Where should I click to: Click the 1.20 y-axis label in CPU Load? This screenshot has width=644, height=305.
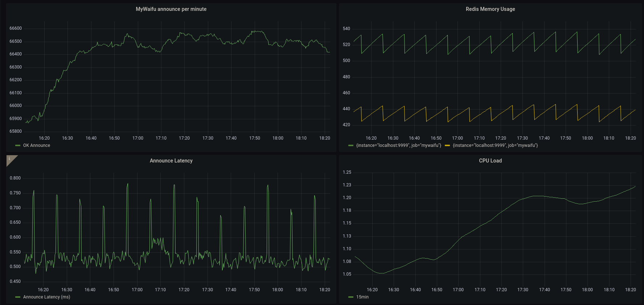pos(347,198)
